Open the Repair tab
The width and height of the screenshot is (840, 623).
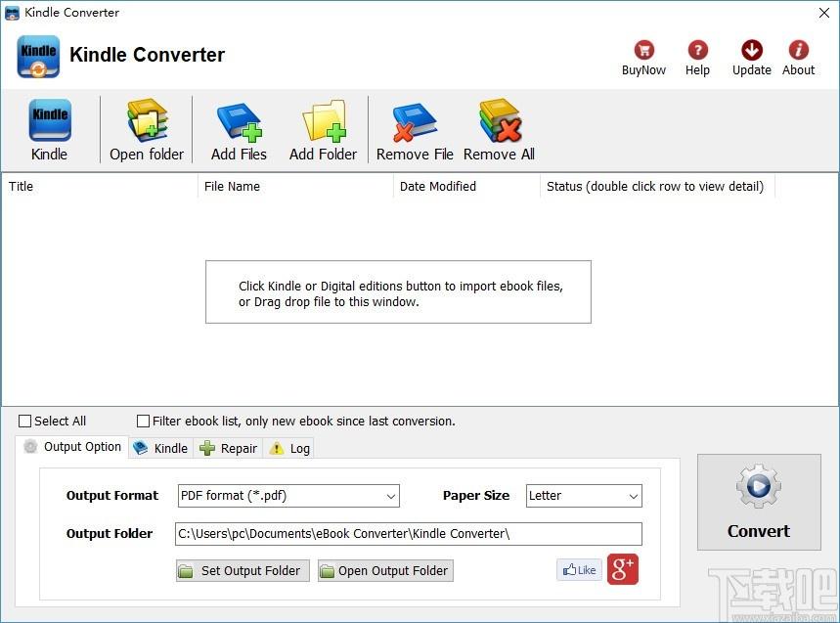click(x=228, y=448)
